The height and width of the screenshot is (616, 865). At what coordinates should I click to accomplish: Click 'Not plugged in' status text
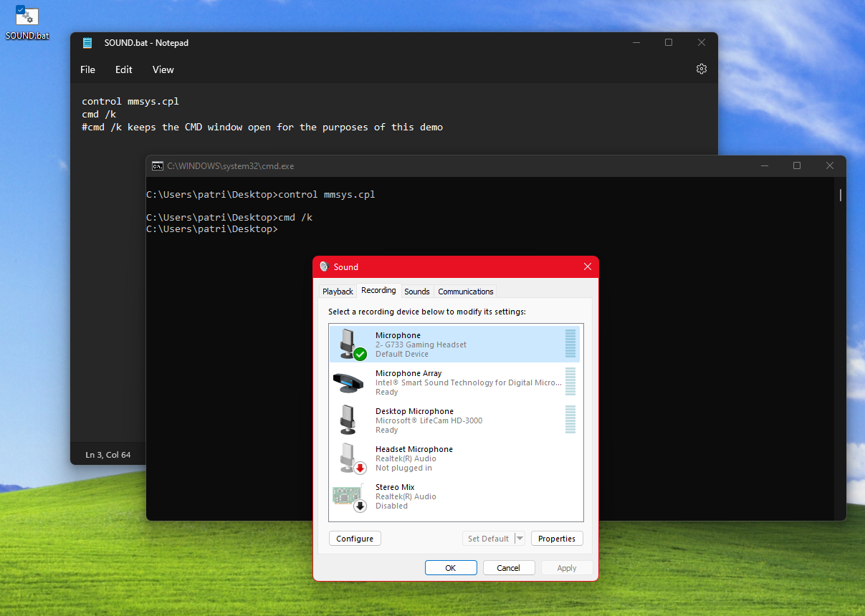click(x=404, y=468)
